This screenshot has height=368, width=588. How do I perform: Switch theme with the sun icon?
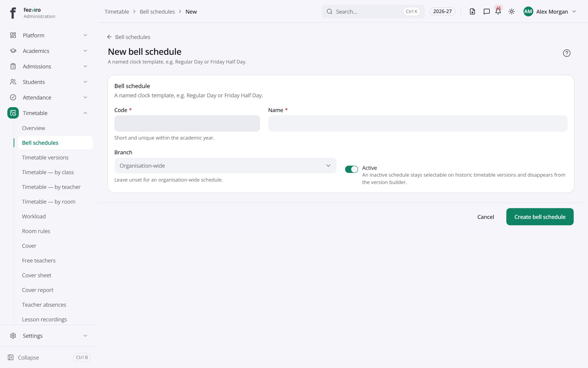click(512, 11)
